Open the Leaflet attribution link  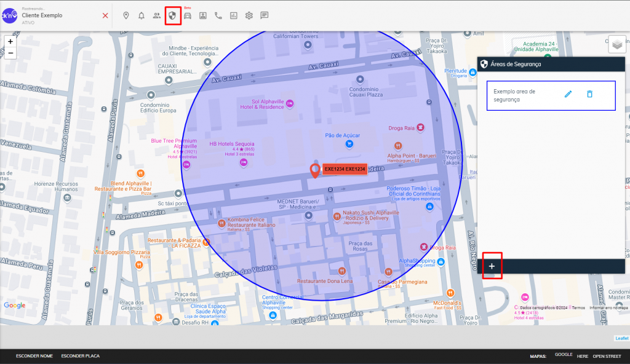[622, 338]
